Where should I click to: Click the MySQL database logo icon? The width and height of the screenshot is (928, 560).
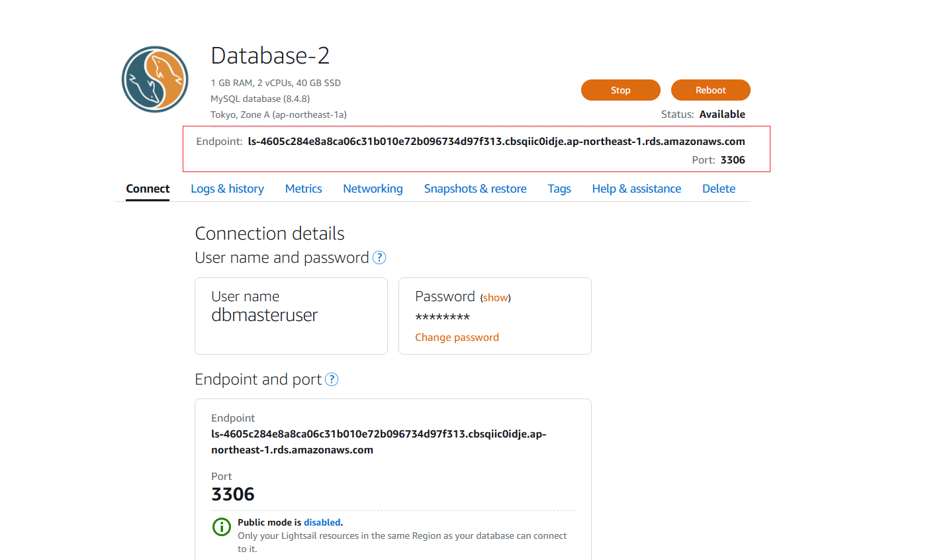point(155,79)
